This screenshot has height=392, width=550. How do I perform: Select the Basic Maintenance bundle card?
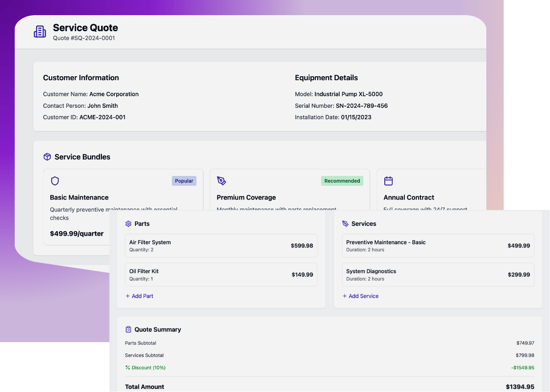123,207
